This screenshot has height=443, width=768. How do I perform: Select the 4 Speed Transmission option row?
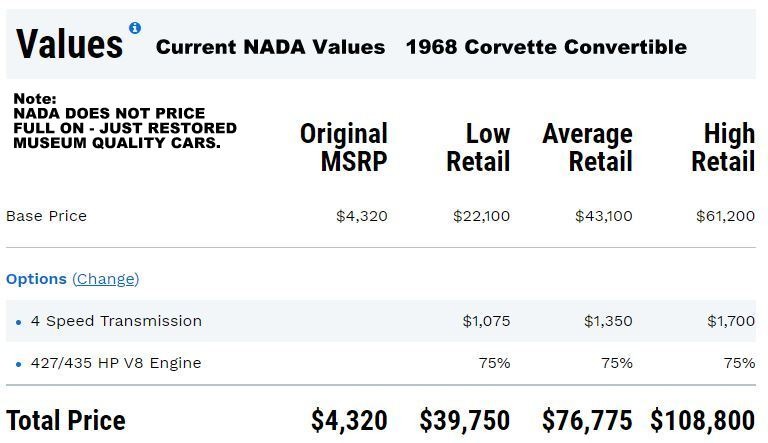click(116, 321)
